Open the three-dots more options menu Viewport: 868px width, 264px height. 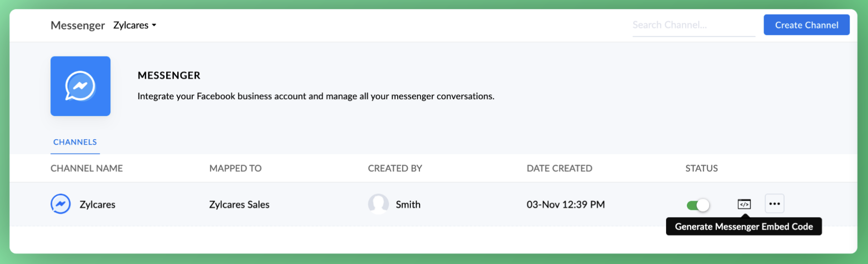(x=775, y=204)
